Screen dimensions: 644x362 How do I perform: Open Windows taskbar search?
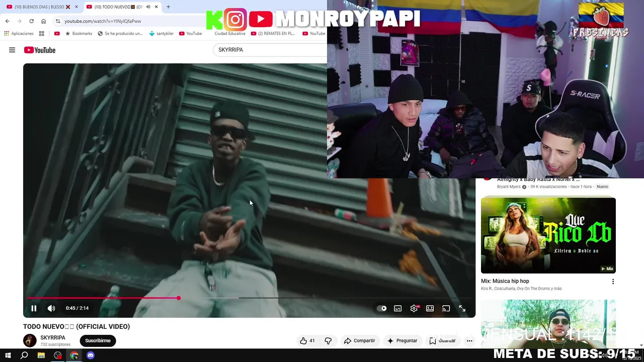tap(24, 355)
